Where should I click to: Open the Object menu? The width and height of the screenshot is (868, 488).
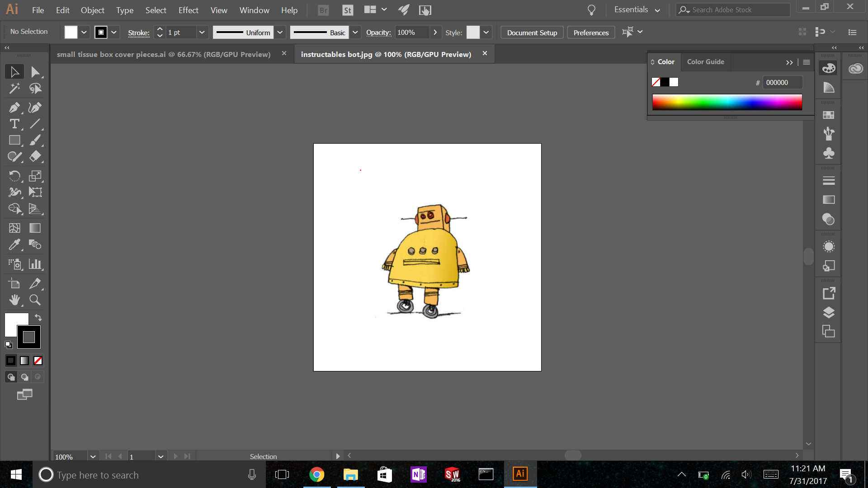click(92, 10)
